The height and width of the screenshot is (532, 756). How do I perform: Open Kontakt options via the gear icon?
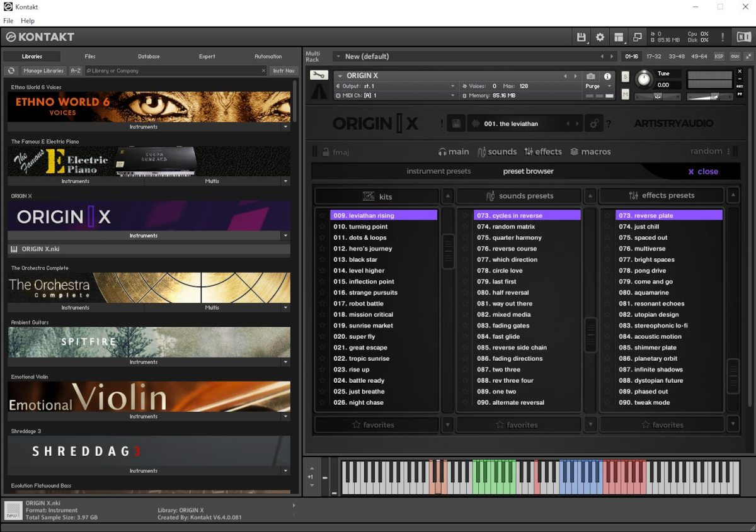[600, 37]
